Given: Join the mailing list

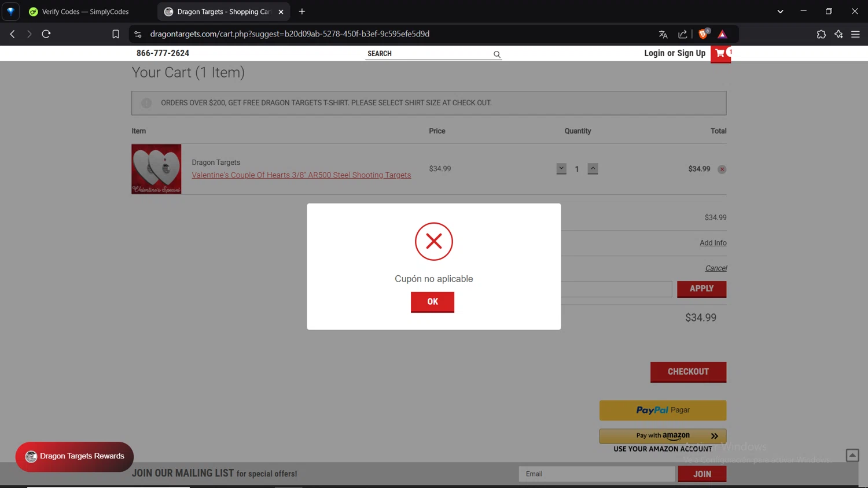Looking at the screenshot, I should click(x=702, y=474).
